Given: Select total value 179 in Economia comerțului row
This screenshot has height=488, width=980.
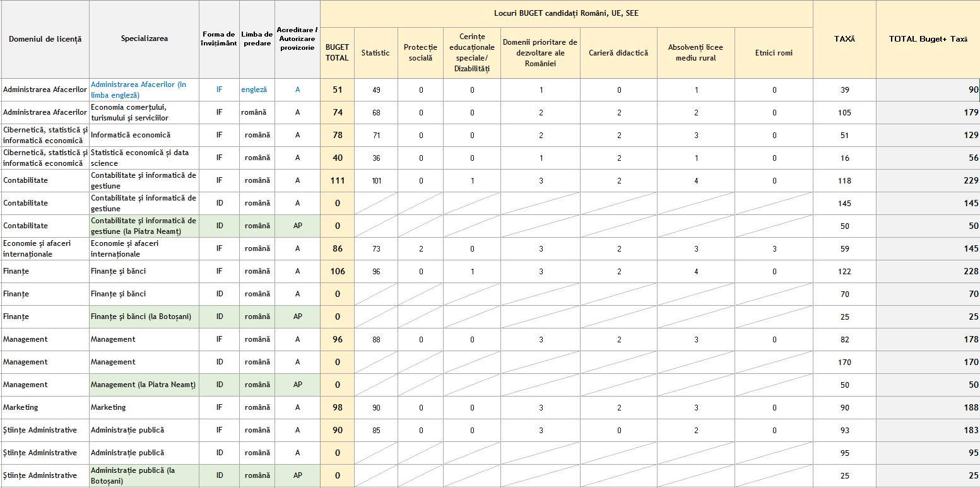Looking at the screenshot, I should [x=928, y=112].
